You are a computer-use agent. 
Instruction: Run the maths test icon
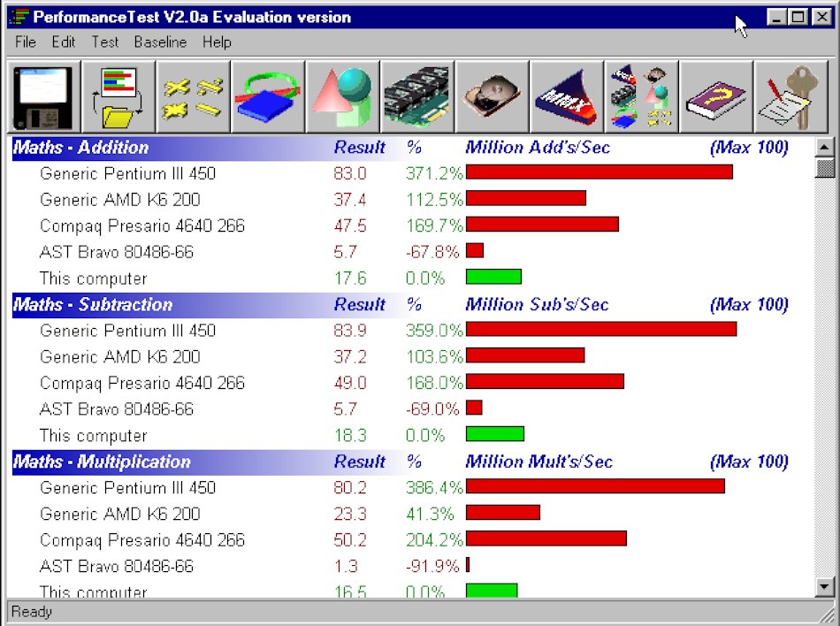click(194, 97)
